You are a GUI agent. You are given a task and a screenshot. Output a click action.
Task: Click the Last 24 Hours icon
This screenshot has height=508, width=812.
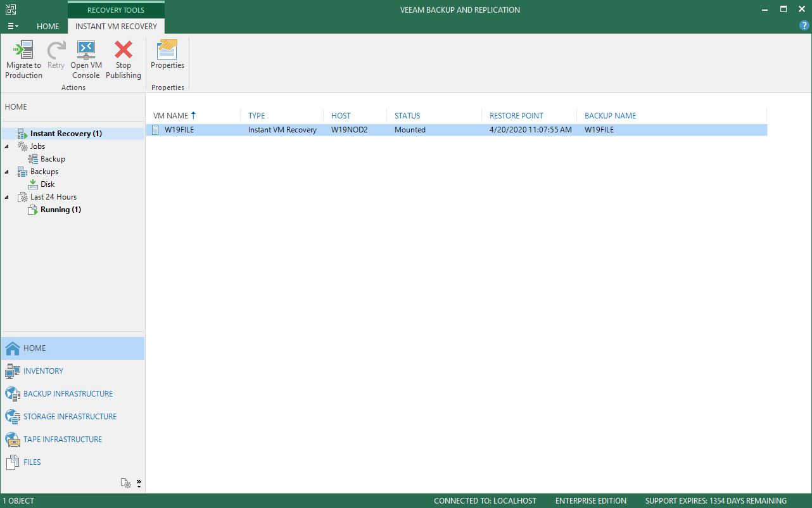[22, 197]
